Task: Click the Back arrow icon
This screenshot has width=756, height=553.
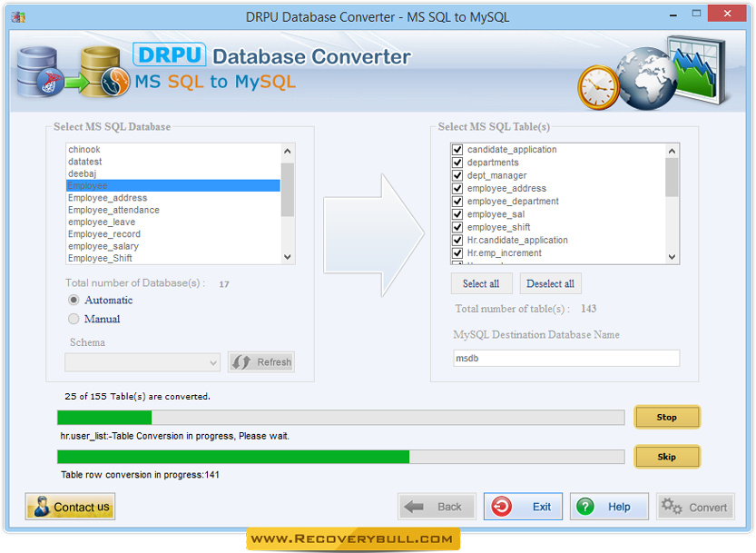Action: (x=414, y=507)
